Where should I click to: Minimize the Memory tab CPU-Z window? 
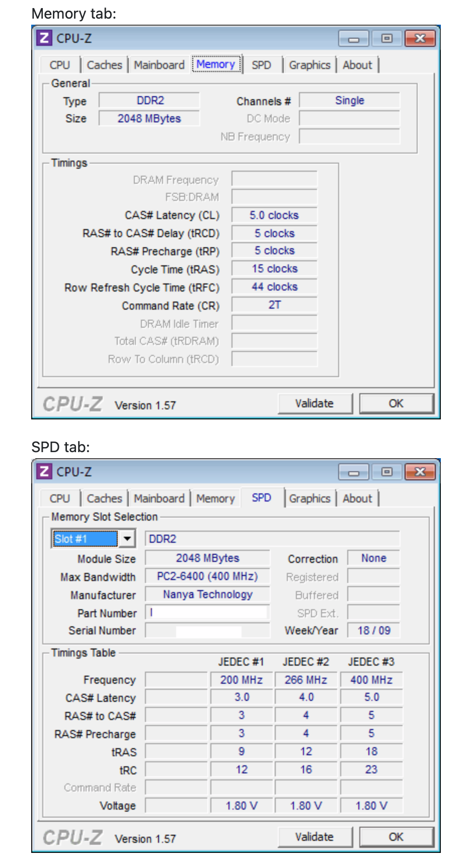pyautogui.click(x=354, y=38)
